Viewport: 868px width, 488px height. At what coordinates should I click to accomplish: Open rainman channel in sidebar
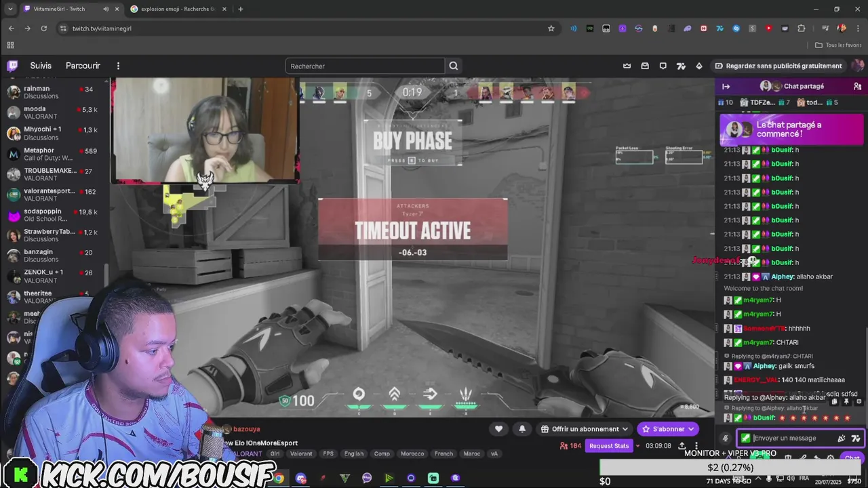coord(53,92)
